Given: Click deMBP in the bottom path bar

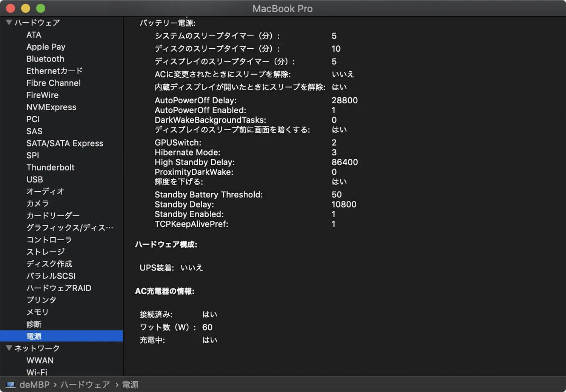Looking at the screenshot, I should coord(35,384).
